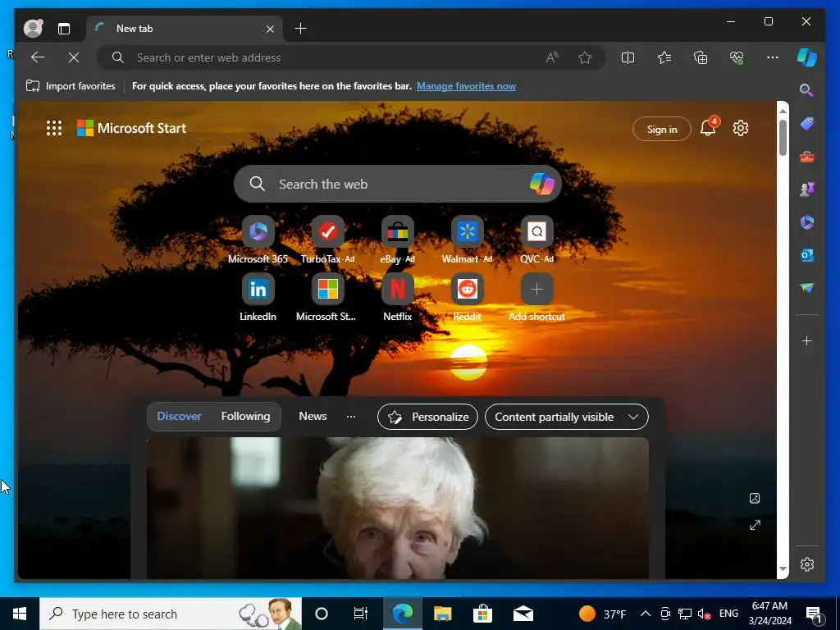This screenshot has height=630, width=840.
Task: Click the Personalize button
Action: [x=427, y=417]
